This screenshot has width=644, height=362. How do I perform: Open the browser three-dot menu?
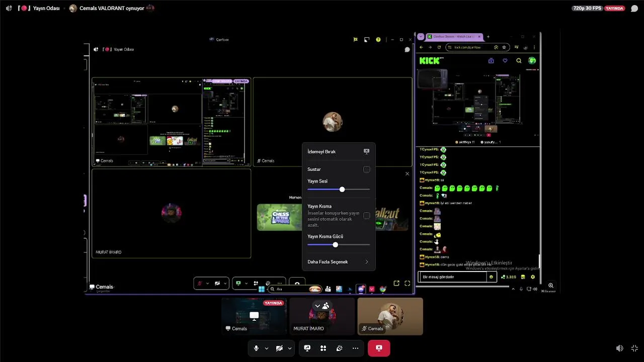[534, 47]
